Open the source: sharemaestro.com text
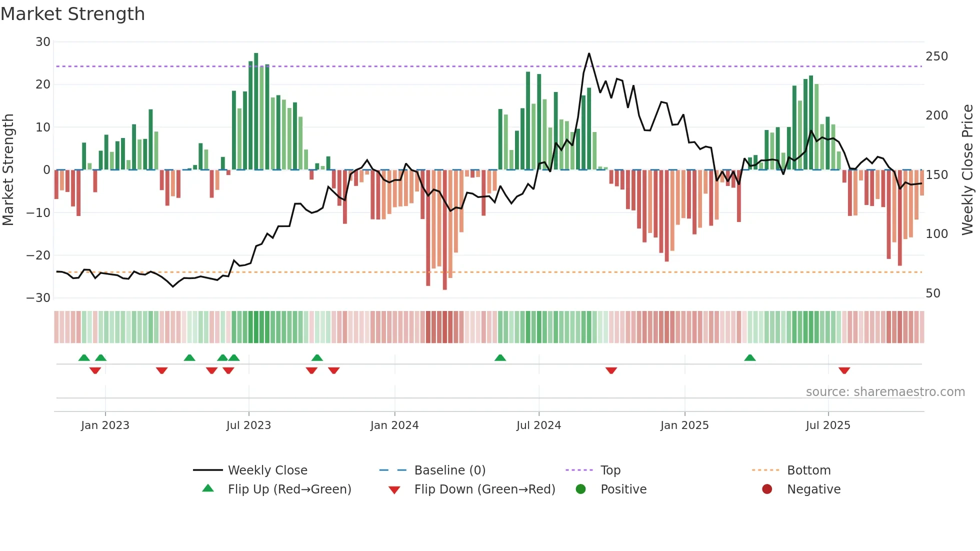The height and width of the screenshot is (551, 980). [885, 391]
